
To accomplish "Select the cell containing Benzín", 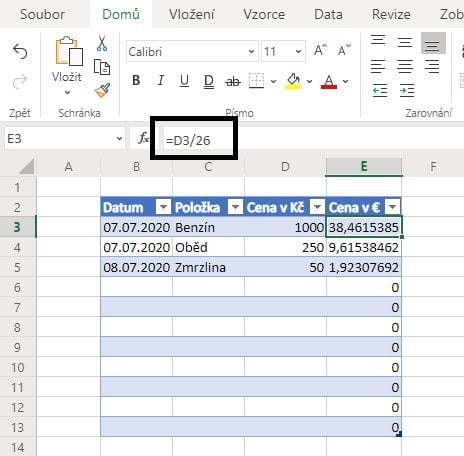I will 208,227.
